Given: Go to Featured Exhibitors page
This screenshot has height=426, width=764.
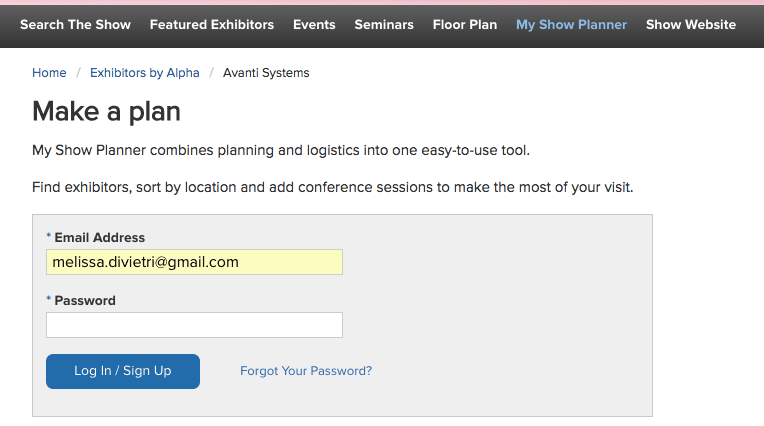Looking at the screenshot, I should coord(211,25).
